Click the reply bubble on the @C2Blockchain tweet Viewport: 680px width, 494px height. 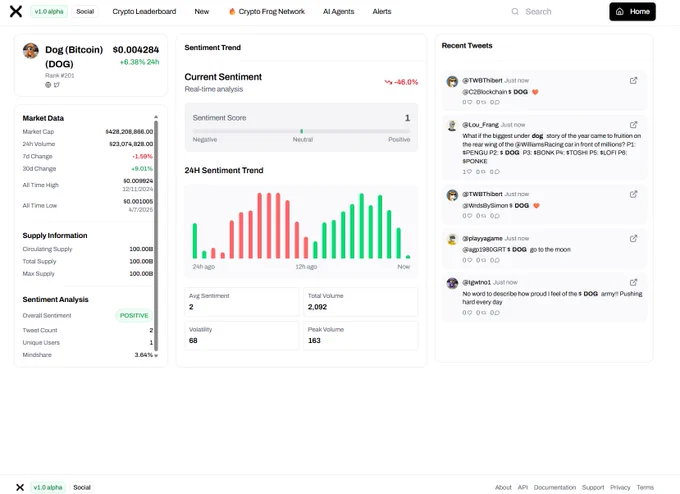click(497, 102)
